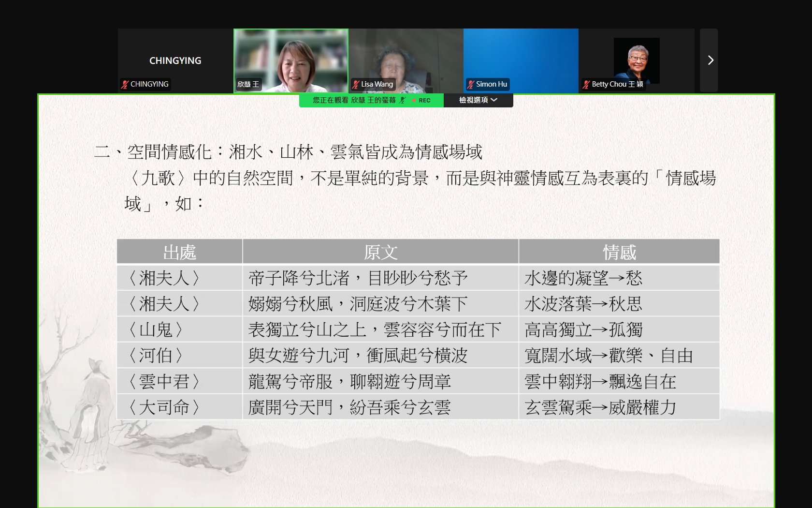Click the cell '廣開兮天門，紛吾乘兮玄雲'
Screen dimensions: 812x508
(381, 407)
